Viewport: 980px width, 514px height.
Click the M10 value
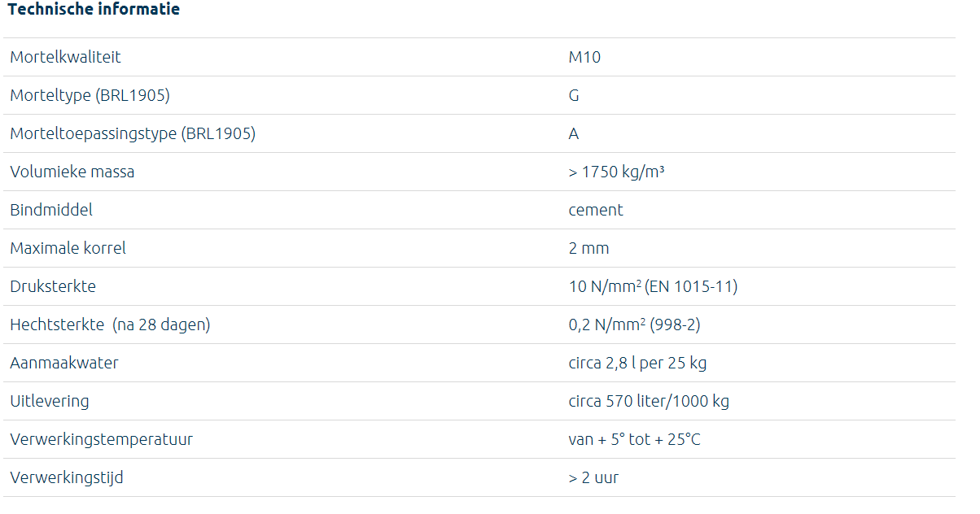[x=584, y=58]
